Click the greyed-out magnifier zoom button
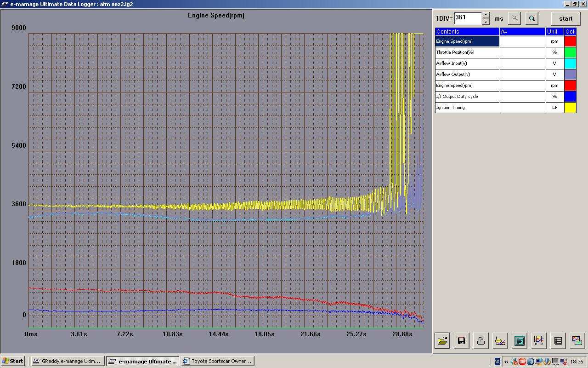 pos(514,18)
